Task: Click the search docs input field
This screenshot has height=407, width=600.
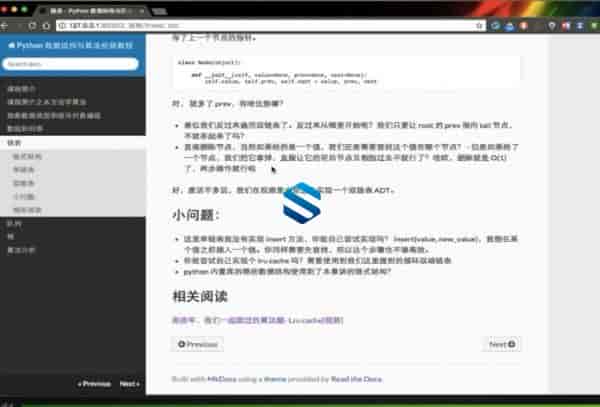Action: (x=71, y=64)
